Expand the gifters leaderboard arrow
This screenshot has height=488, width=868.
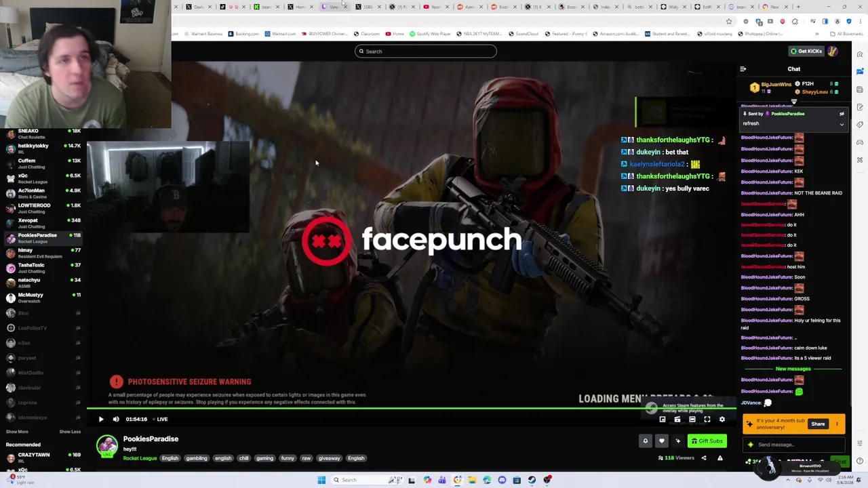tap(794, 102)
